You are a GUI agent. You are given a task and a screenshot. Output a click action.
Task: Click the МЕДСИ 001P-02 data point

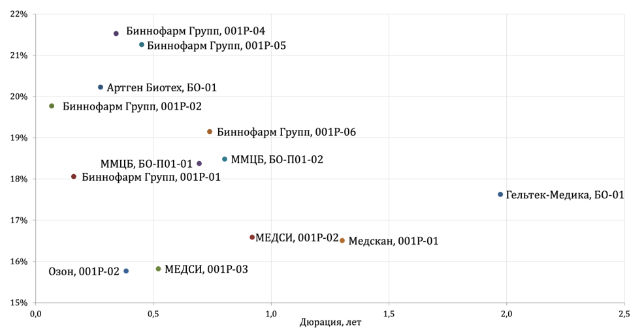click(252, 237)
